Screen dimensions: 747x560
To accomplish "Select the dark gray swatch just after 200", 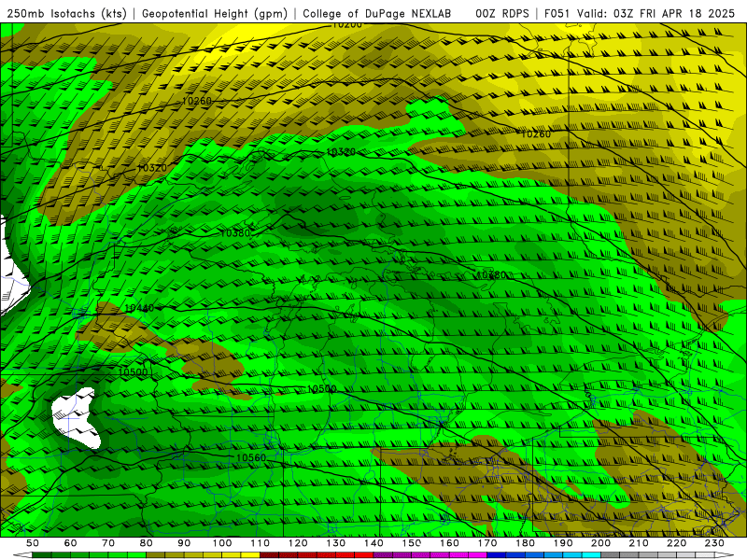I will (x=611, y=555).
